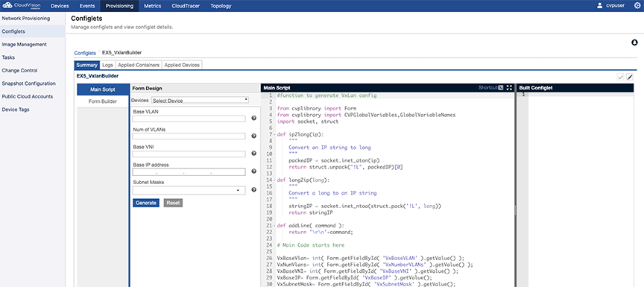Open the Devices menu
Image resolution: width=644 pixels, height=287 pixels.
(x=60, y=6)
